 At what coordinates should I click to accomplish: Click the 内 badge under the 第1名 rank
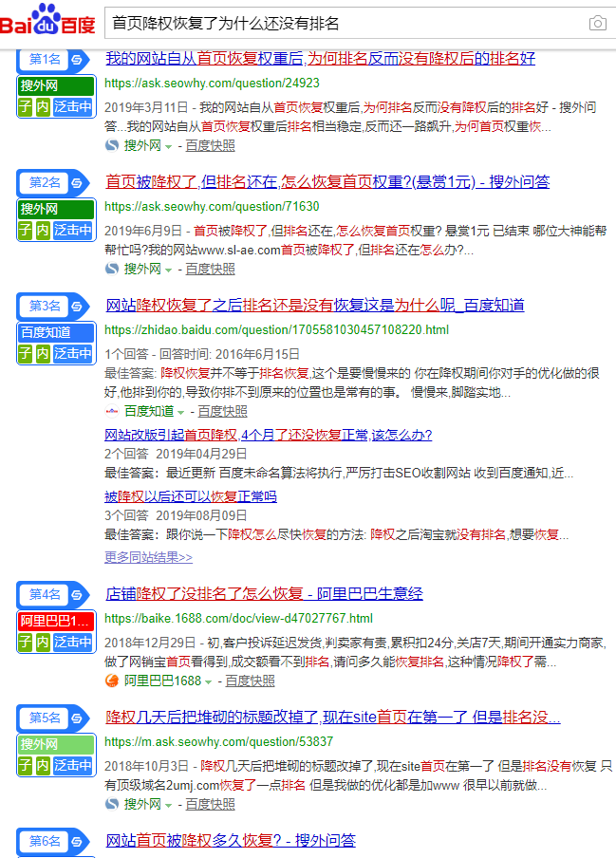(44, 106)
